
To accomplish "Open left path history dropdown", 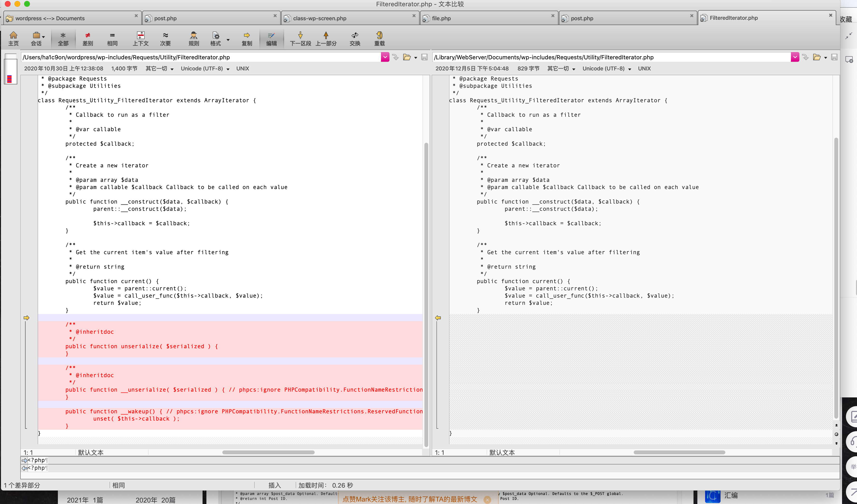I will tap(385, 57).
